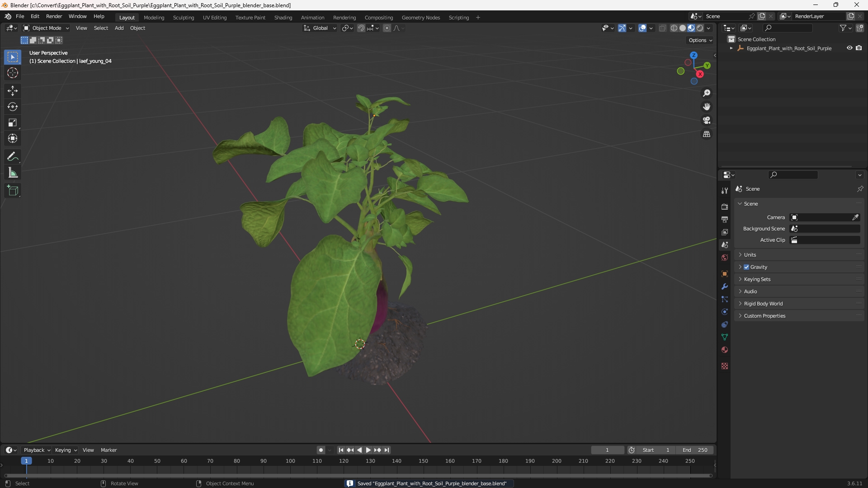Image resolution: width=868 pixels, height=488 pixels.
Task: Toggle X-Ray mode
Action: pyautogui.click(x=663, y=28)
